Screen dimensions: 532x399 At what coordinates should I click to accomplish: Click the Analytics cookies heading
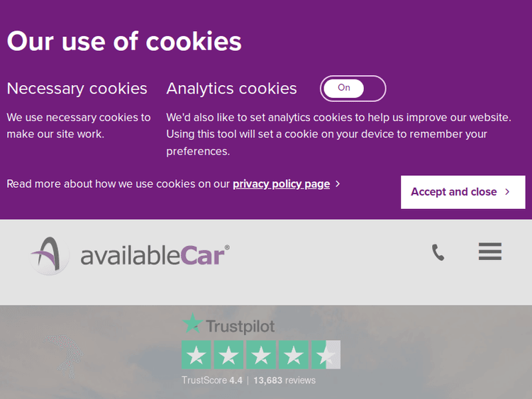tap(231, 89)
